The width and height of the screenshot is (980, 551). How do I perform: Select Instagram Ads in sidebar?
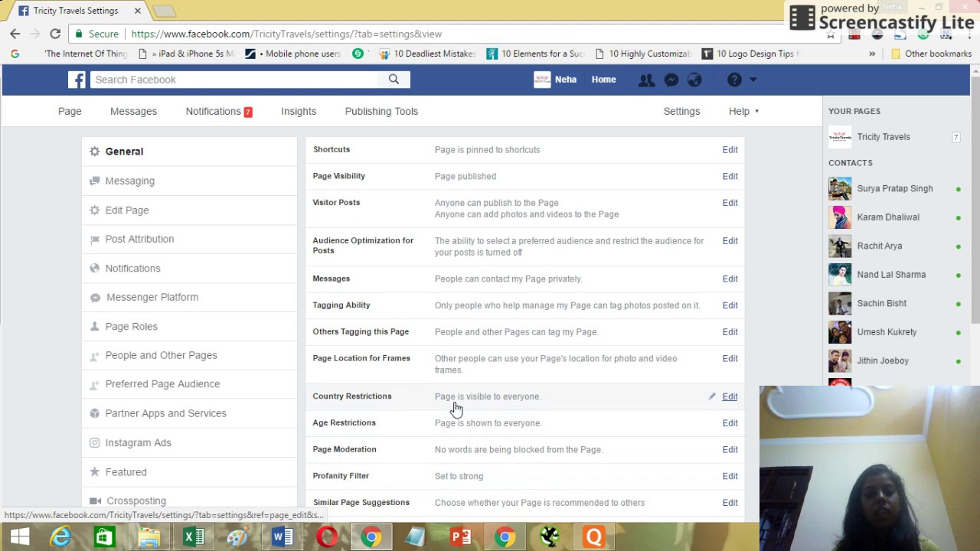click(x=189, y=442)
